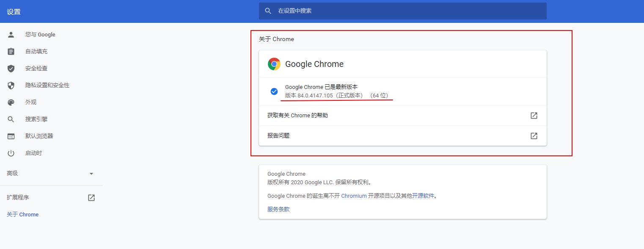Click the 高级 label in the sidebar
The width and height of the screenshot is (644, 249).
pos(12,174)
